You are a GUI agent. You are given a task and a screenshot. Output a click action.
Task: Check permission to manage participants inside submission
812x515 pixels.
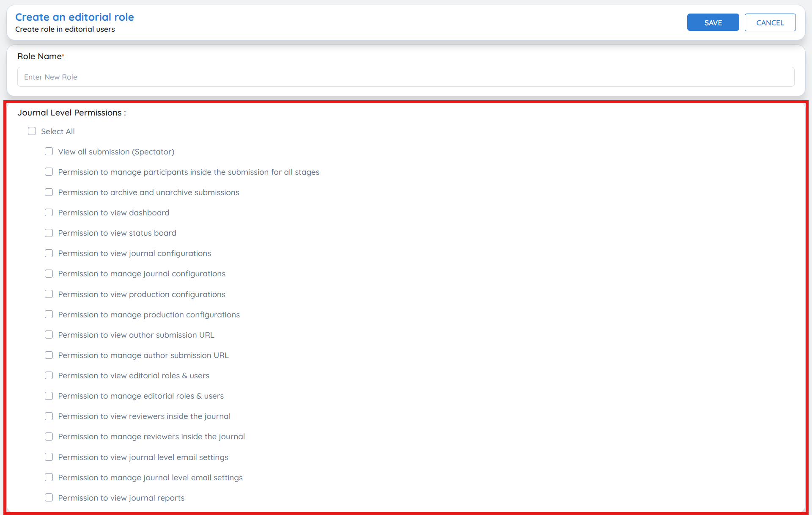(49, 172)
